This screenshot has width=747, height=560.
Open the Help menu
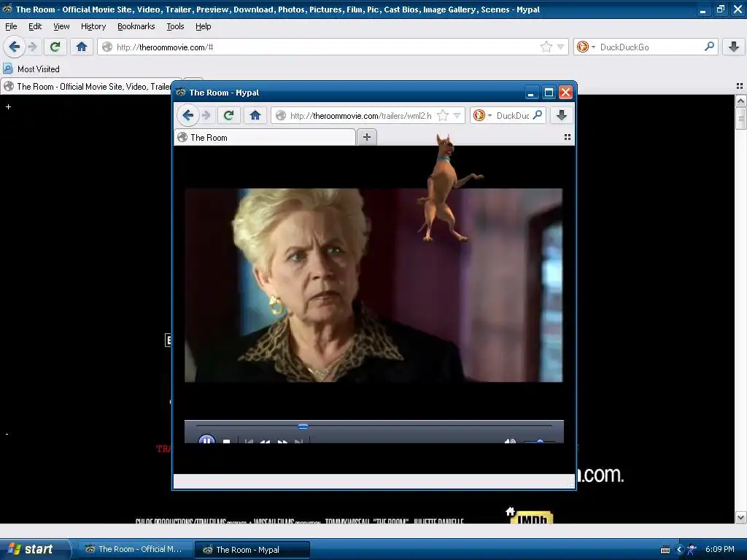tap(204, 26)
